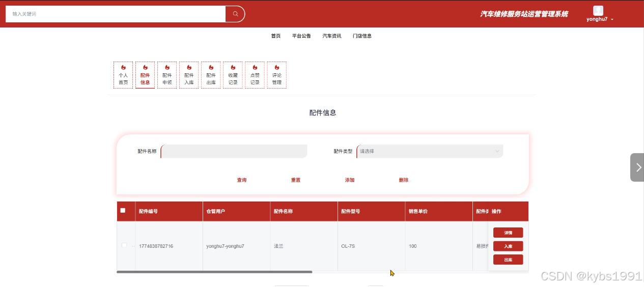Image resolution: width=644 pixels, height=287 pixels.
Task: Focus the 输入关键词 search field
Action: coord(116,14)
